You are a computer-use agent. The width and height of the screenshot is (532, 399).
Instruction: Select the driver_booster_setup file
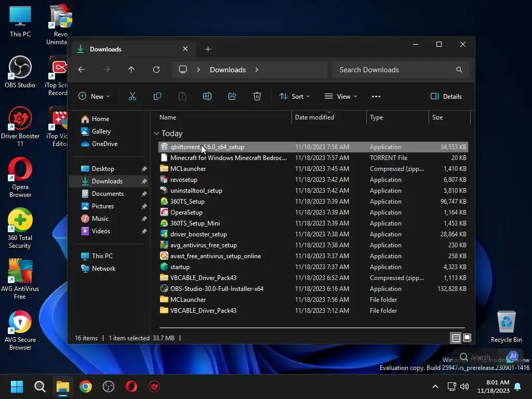pyautogui.click(x=313, y=234)
